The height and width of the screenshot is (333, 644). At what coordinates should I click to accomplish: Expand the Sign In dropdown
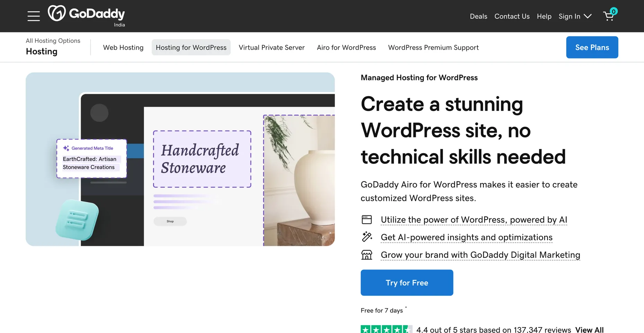click(x=575, y=16)
